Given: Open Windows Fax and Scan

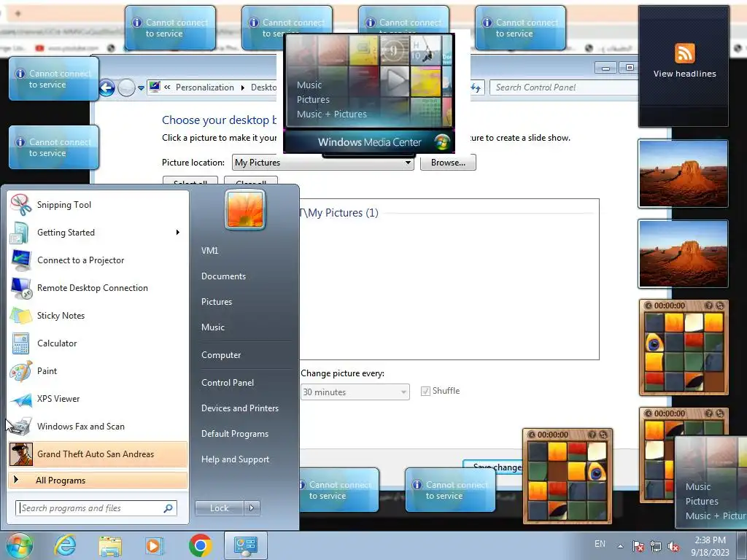Looking at the screenshot, I should [x=98, y=426].
